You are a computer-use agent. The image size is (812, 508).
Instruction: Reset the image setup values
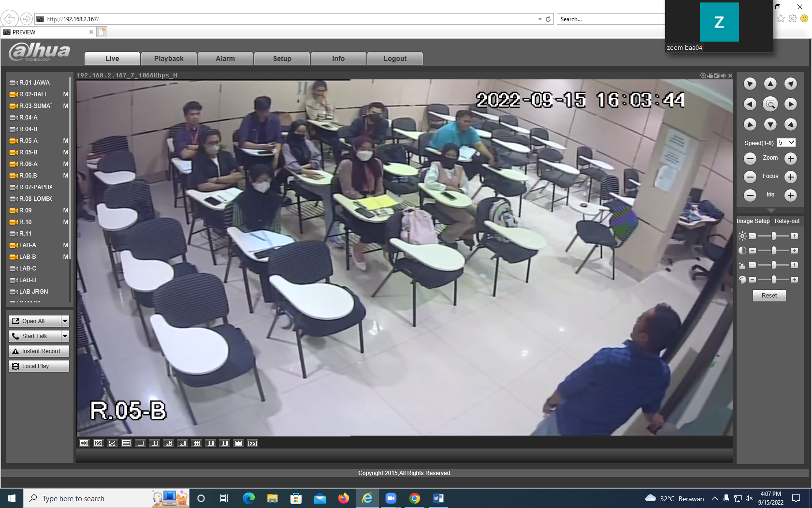click(x=769, y=296)
